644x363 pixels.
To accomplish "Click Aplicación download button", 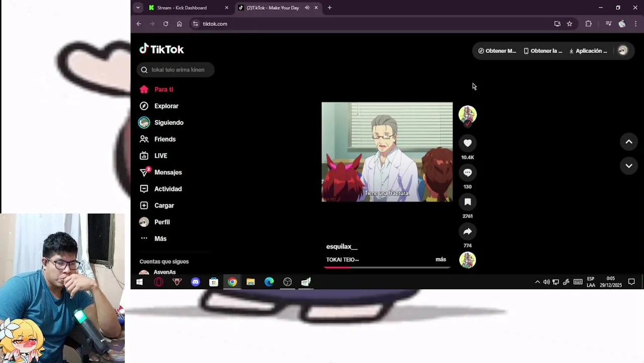I will pos(588,51).
